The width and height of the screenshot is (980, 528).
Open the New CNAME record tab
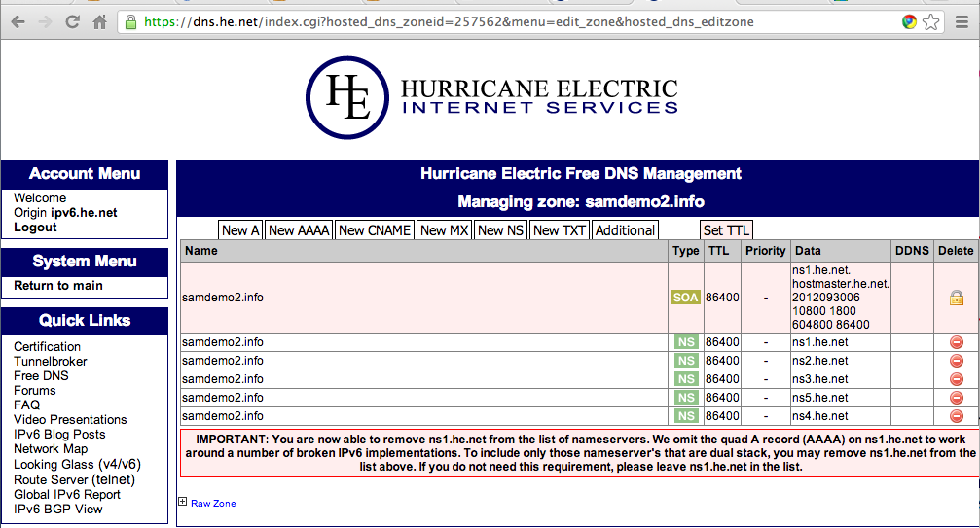375,230
